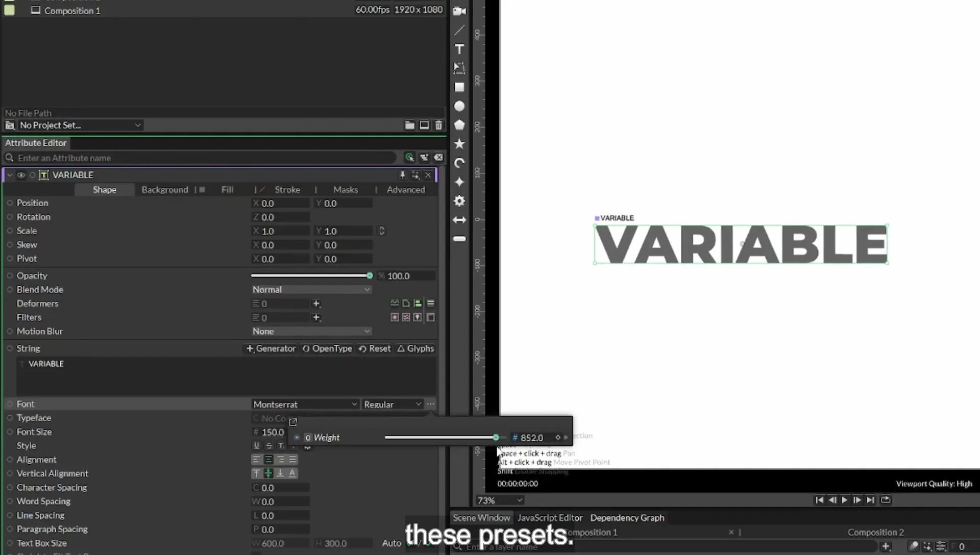The image size is (980, 555).
Task: Collapse the VARIABLE layer attributes
Action: [10, 175]
